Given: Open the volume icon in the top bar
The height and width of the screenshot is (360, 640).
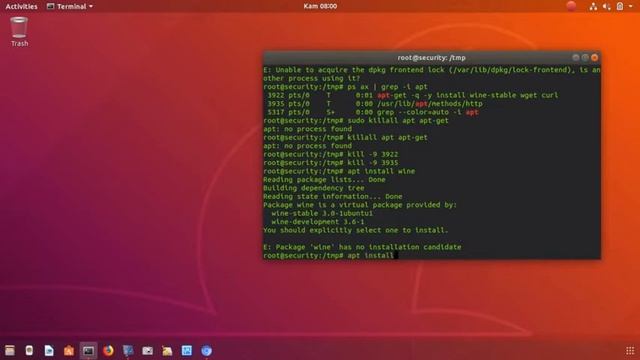Looking at the screenshot, I should pos(607,6).
